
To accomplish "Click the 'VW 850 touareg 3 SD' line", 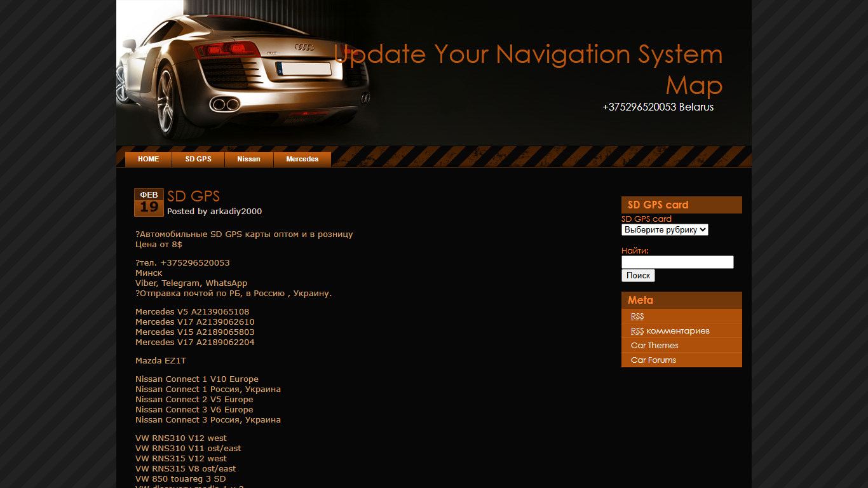I will point(180,479).
